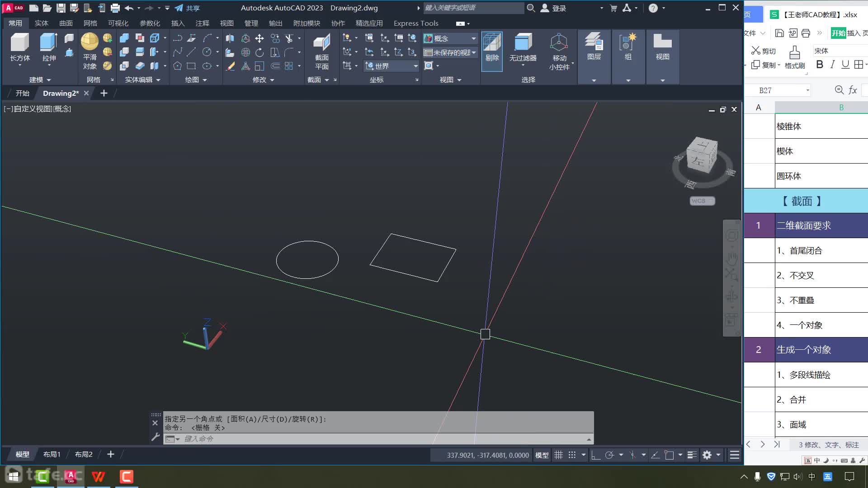
Task: Choose the Mirror tool in Modify panel
Action: pyautogui.click(x=230, y=38)
